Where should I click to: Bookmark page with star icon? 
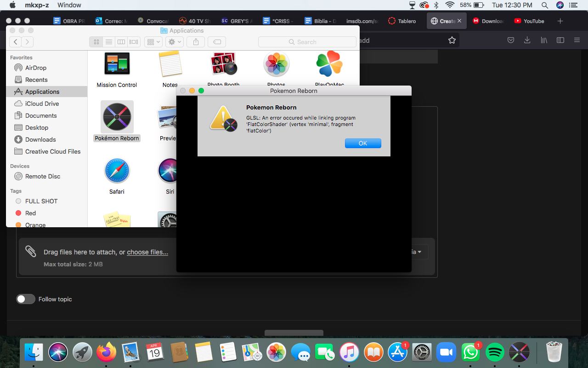point(452,40)
